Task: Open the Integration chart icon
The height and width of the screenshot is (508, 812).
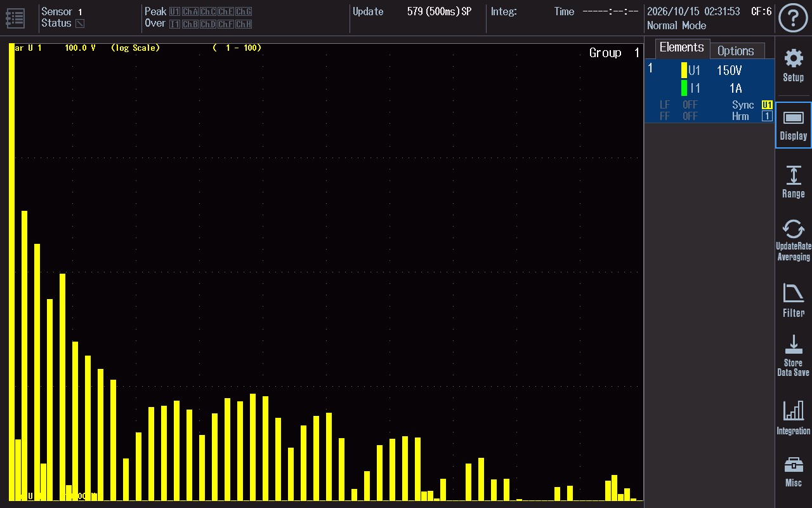Action: (x=793, y=418)
